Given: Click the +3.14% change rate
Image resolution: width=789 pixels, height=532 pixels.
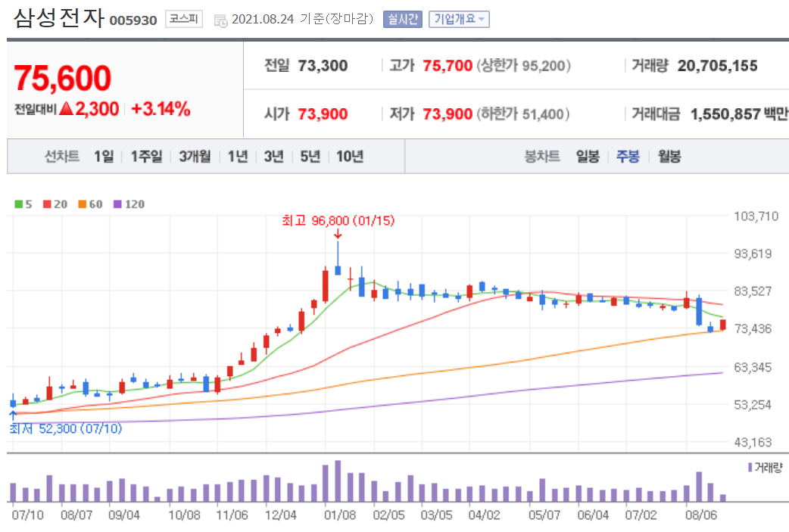Looking at the screenshot, I should pyautogui.click(x=161, y=109).
